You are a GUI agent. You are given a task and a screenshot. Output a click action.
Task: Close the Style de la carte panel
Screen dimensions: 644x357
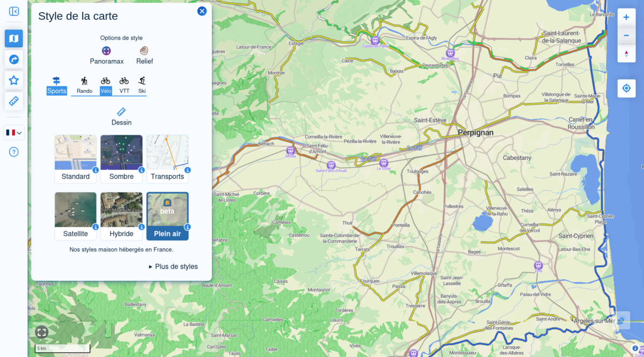(202, 11)
